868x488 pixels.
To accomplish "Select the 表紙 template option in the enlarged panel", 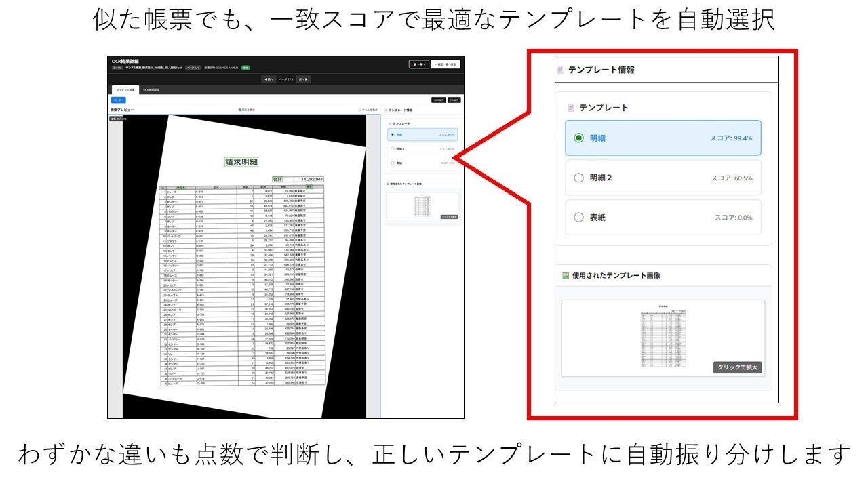I will [x=578, y=218].
